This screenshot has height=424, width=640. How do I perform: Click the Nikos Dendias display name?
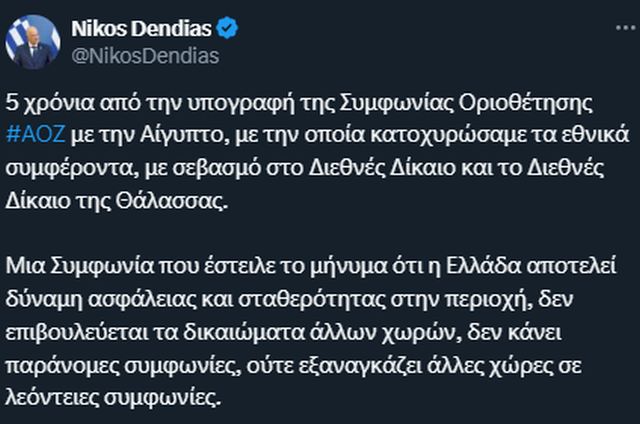pos(141,29)
